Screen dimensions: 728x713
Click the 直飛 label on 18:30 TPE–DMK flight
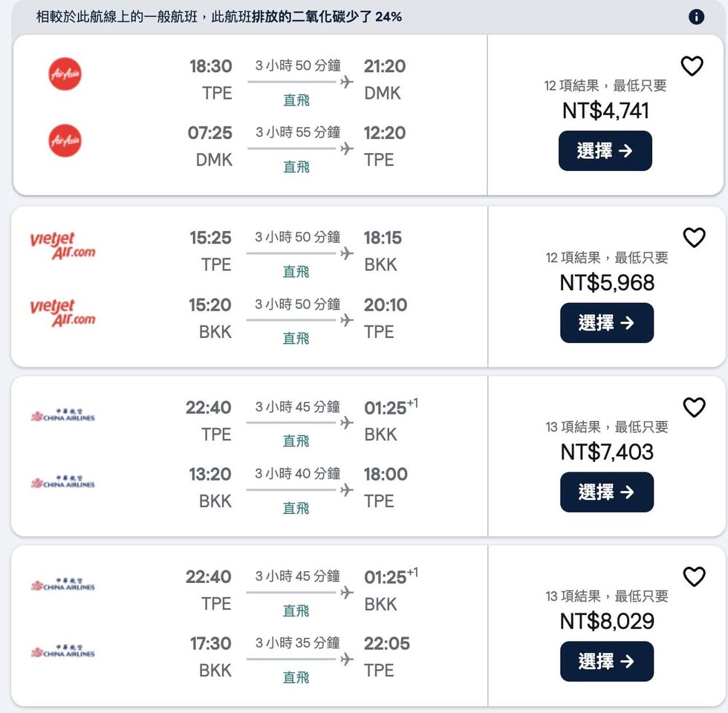(296, 100)
